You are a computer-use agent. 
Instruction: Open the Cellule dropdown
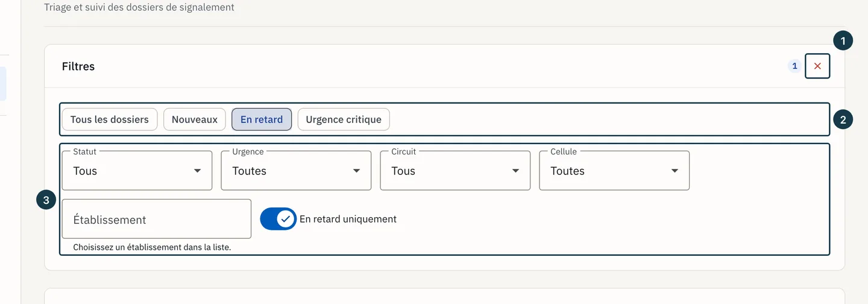[x=614, y=171]
